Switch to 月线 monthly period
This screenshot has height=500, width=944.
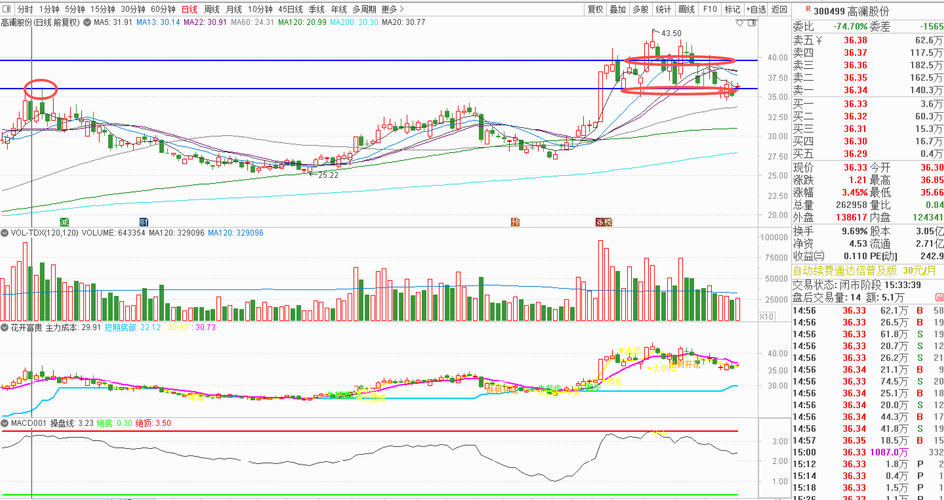[234, 9]
